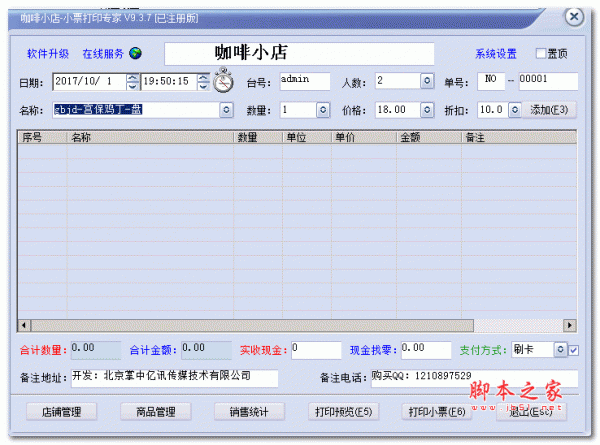Screen dimensions: 600x445
Task: Toggle the 置顶 always-on-top checkbox
Action: click(x=541, y=54)
